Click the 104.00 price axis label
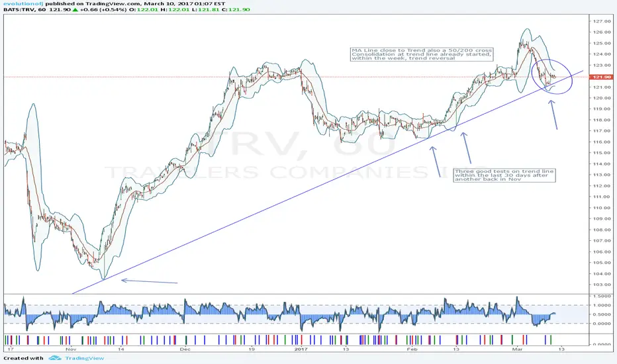This screenshot has height=364, width=617. click(602, 274)
